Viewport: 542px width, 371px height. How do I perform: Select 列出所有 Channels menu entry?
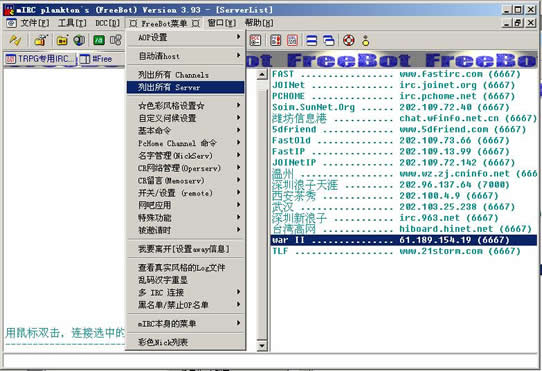[x=186, y=75]
